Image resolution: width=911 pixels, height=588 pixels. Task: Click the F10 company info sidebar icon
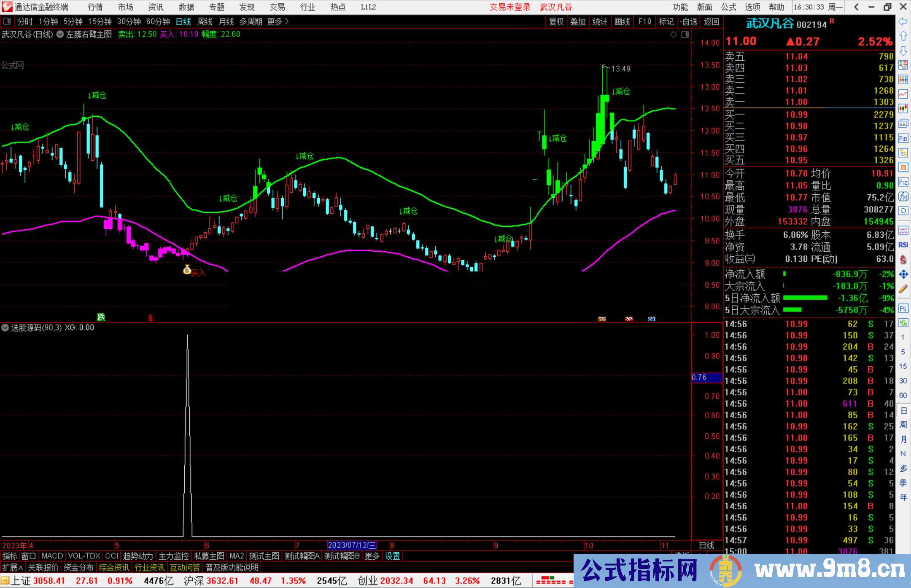pyautogui.click(x=903, y=138)
